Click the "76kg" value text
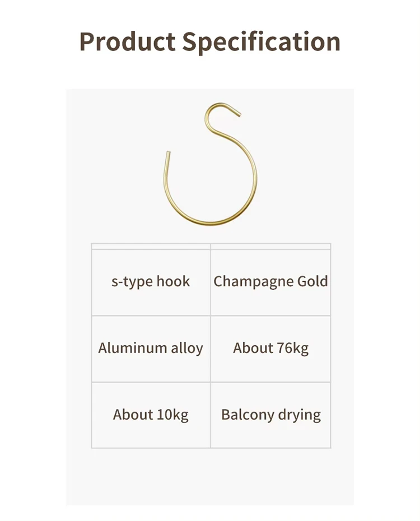Image resolution: width=420 pixels, height=521 pixels. (x=292, y=348)
